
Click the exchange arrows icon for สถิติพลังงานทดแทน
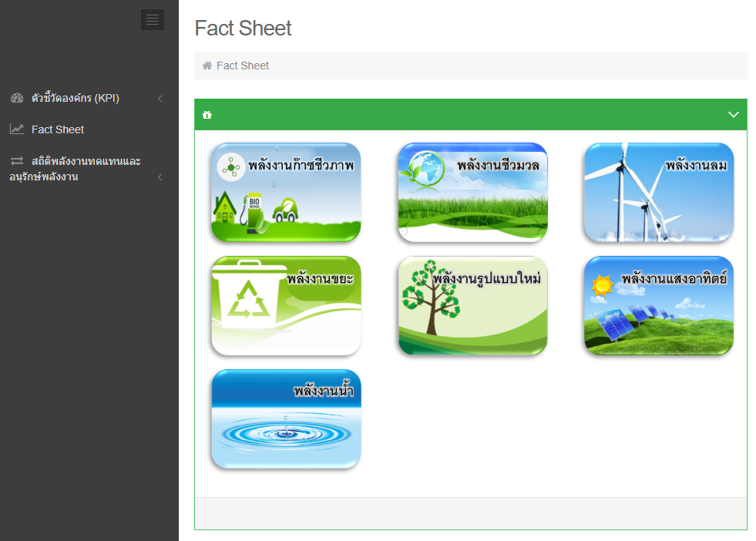coord(17,161)
